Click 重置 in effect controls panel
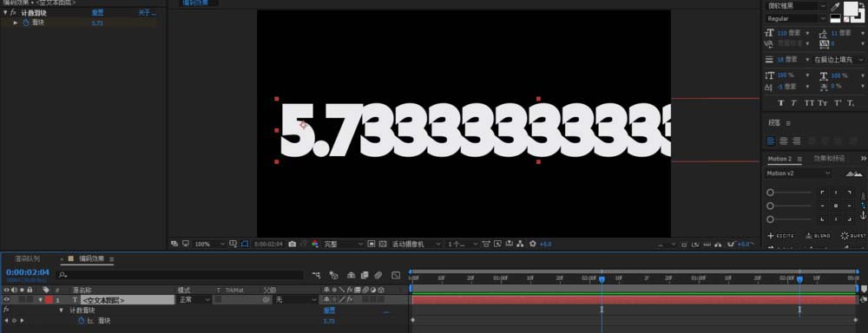This screenshot has height=333, width=868. pos(97,12)
